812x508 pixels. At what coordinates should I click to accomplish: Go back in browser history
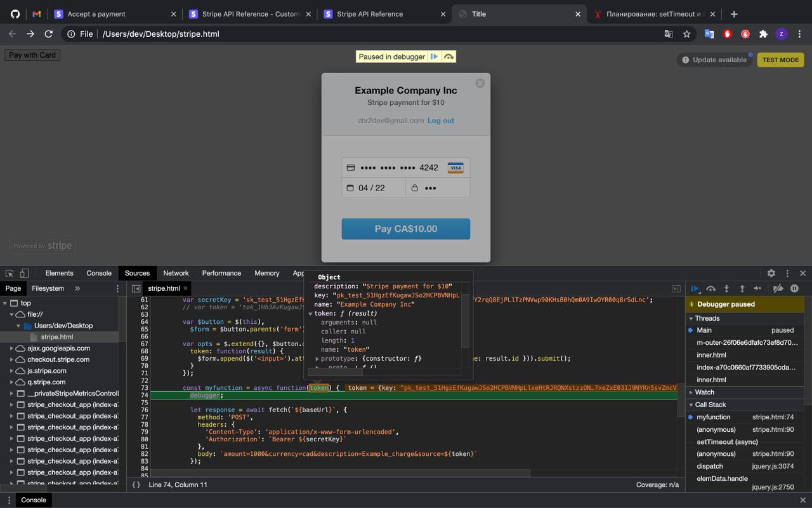[12, 34]
